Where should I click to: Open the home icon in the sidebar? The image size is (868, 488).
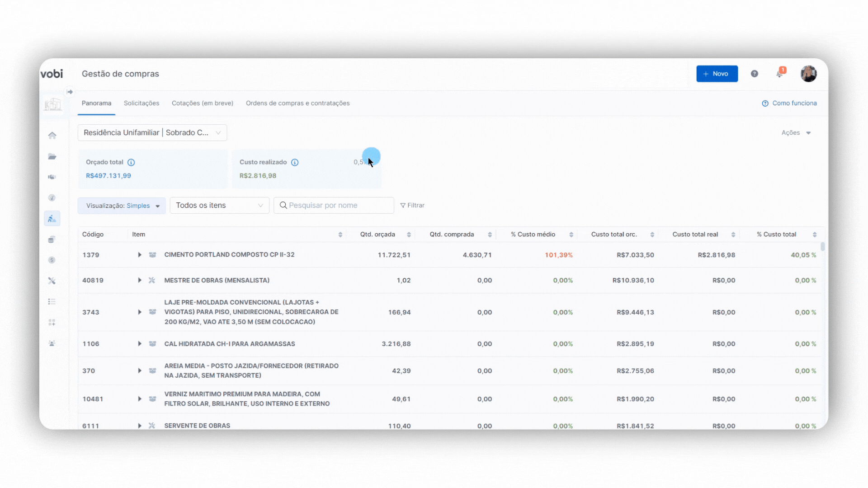[52, 135]
